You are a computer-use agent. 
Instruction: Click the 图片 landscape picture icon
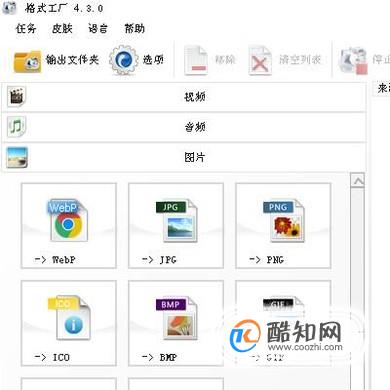pyautogui.click(x=17, y=157)
